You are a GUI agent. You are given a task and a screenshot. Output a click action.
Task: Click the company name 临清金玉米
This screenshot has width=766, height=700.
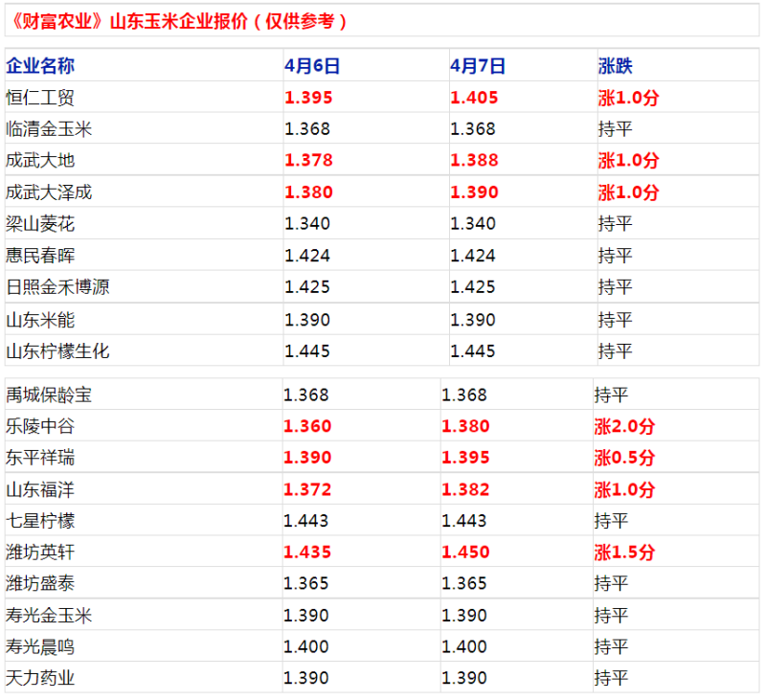tap(49, 129)
